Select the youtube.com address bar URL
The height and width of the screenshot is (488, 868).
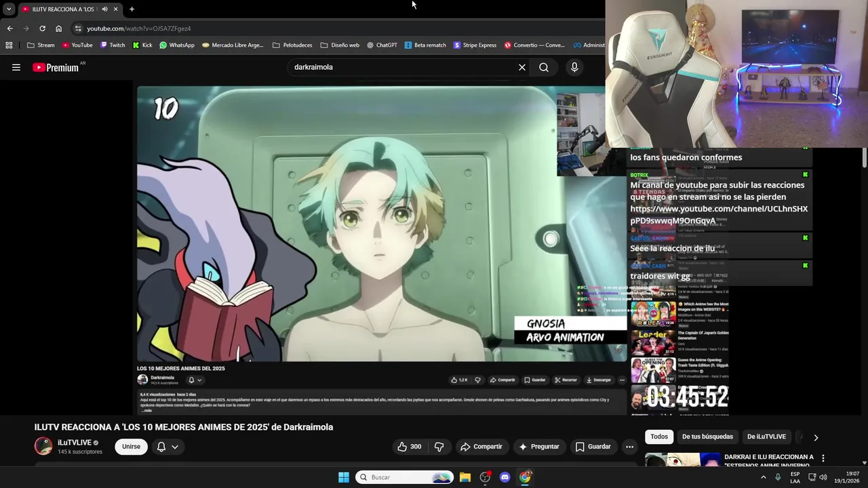pyautogui.click(x=139, y=28)
